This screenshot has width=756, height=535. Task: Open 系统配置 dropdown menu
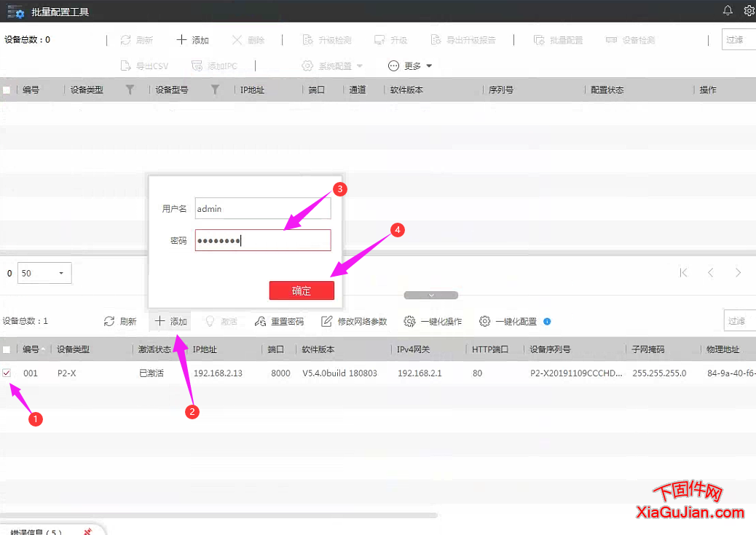[332, 66]
